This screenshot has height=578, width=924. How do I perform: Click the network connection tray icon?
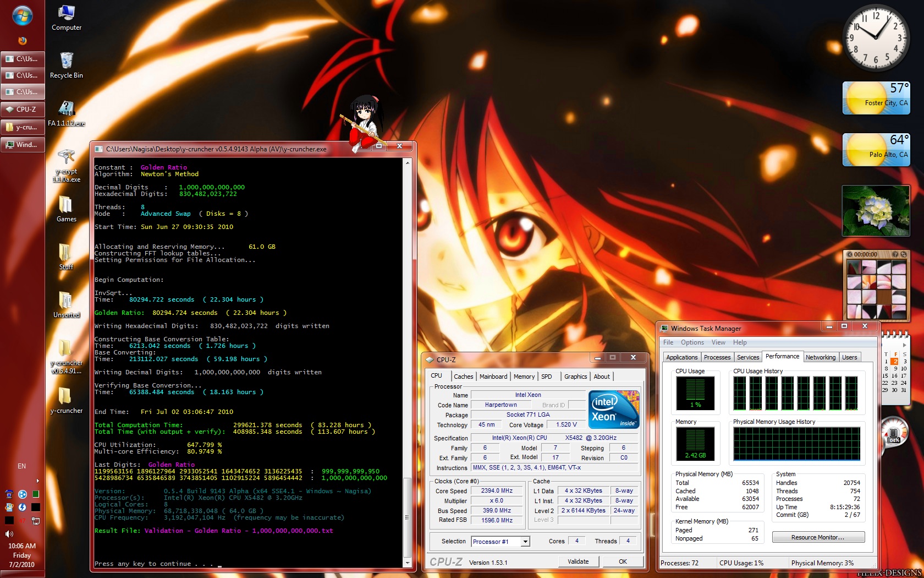36,520
